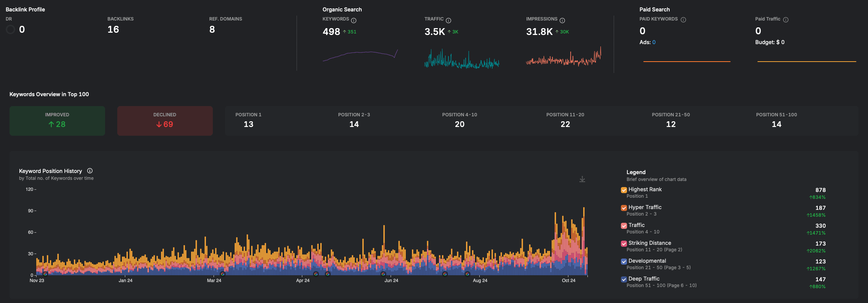
Task: Click the Google update marker near Nov 23
Action: [45, 274]
